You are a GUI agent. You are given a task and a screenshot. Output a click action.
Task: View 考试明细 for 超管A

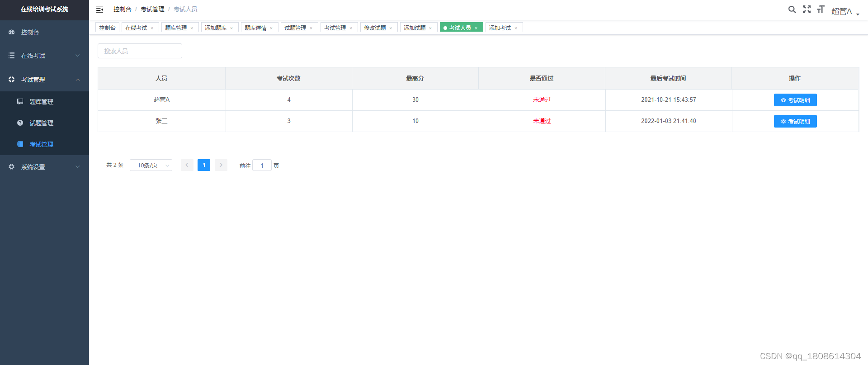click(795, 100)
